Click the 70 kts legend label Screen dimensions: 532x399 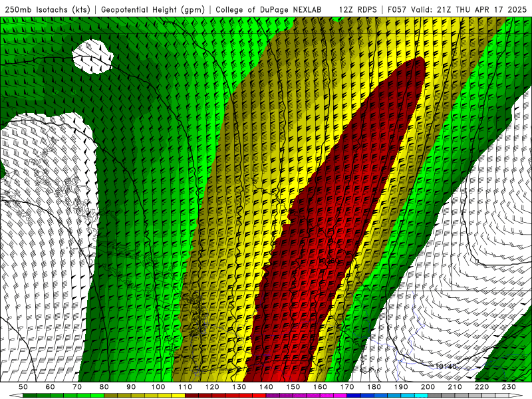point(77,387)
